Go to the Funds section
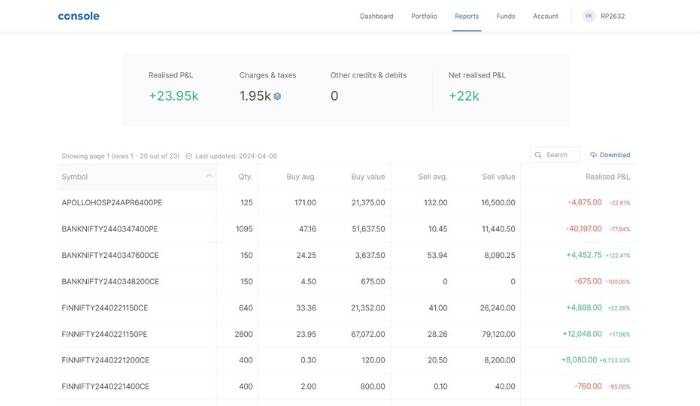 point(506,16)
